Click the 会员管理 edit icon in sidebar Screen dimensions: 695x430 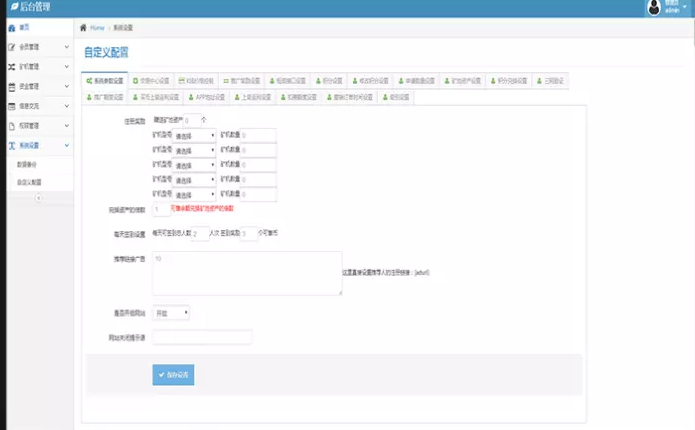point(11,47)
